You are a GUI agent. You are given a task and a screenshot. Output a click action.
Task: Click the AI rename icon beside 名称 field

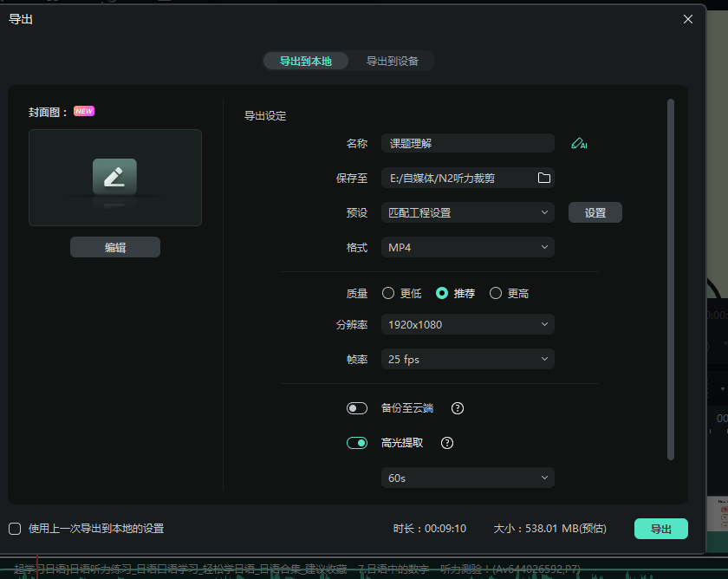[x=579, y=143]
